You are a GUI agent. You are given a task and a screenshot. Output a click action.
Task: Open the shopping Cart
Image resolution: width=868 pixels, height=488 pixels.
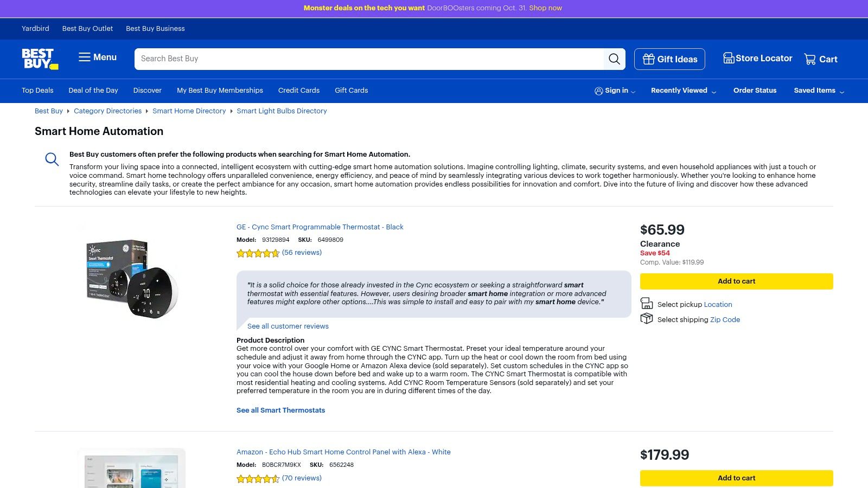(x=820, y=59)
